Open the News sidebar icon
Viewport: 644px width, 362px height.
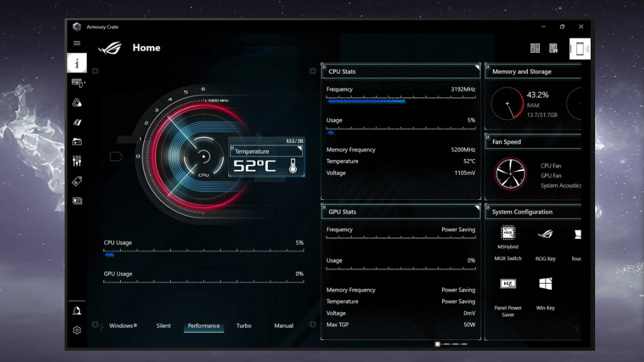[x=77, y=200]
